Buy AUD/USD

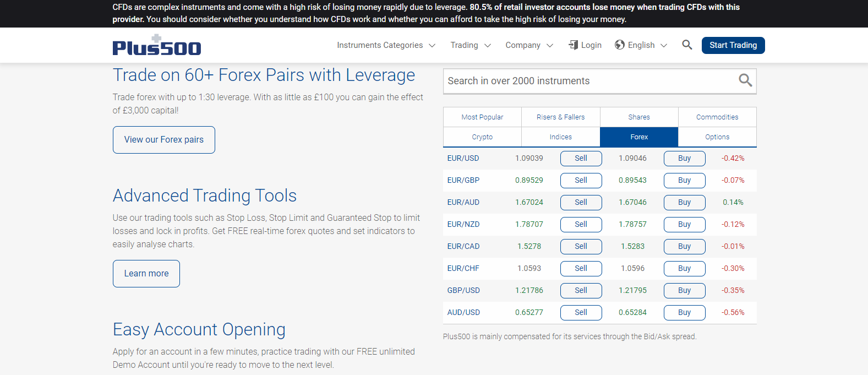point(685,313)
